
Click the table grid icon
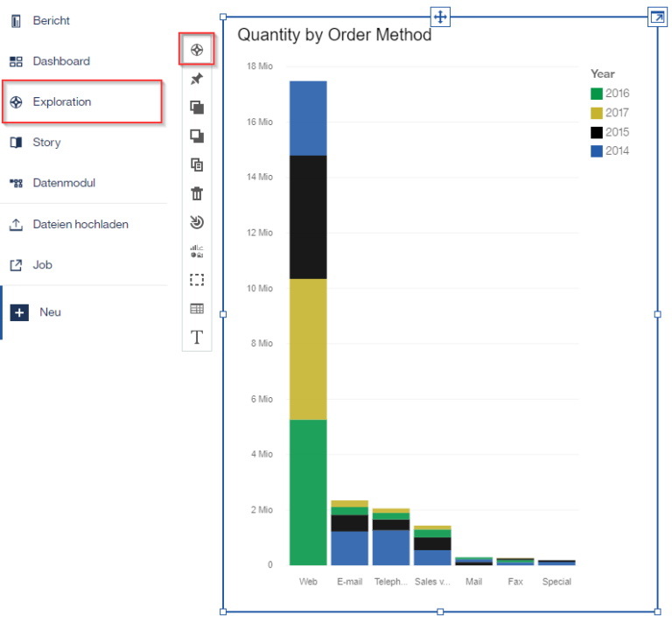(197, 309)
